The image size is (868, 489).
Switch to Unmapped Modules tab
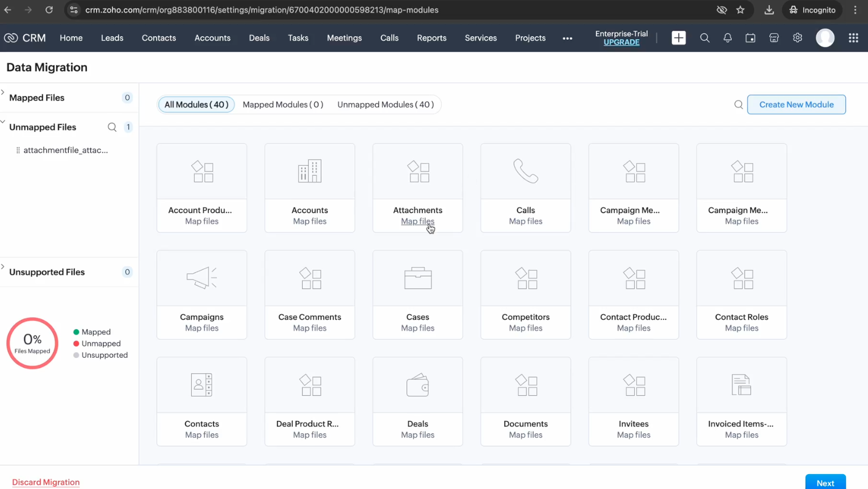pos(385,105)
